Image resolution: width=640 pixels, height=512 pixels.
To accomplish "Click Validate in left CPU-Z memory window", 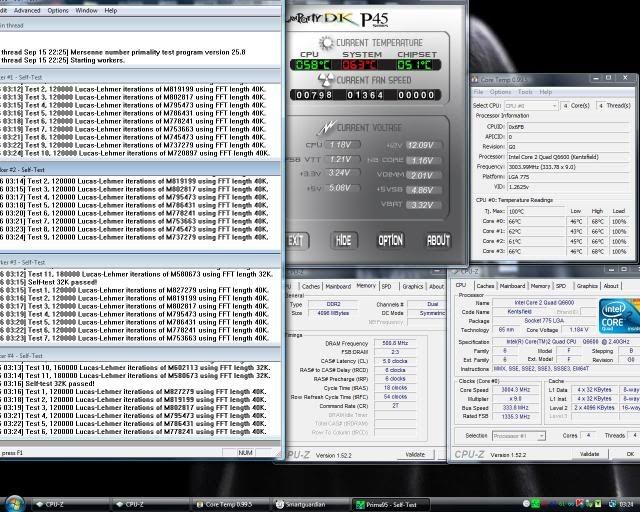I will point(415,454).
